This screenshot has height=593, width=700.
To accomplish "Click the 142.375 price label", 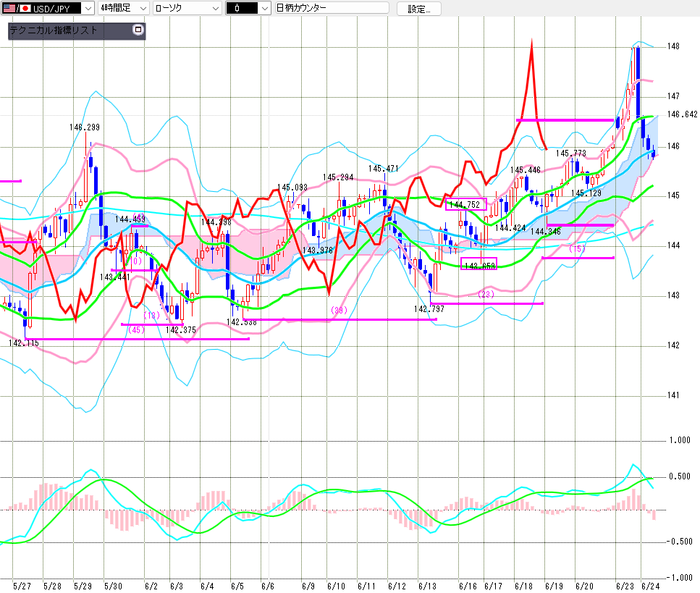I will point(181,330).
